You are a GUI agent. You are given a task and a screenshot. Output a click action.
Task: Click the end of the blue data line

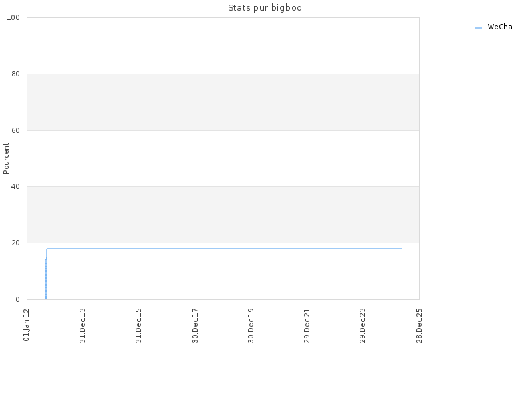pos(401,249)
